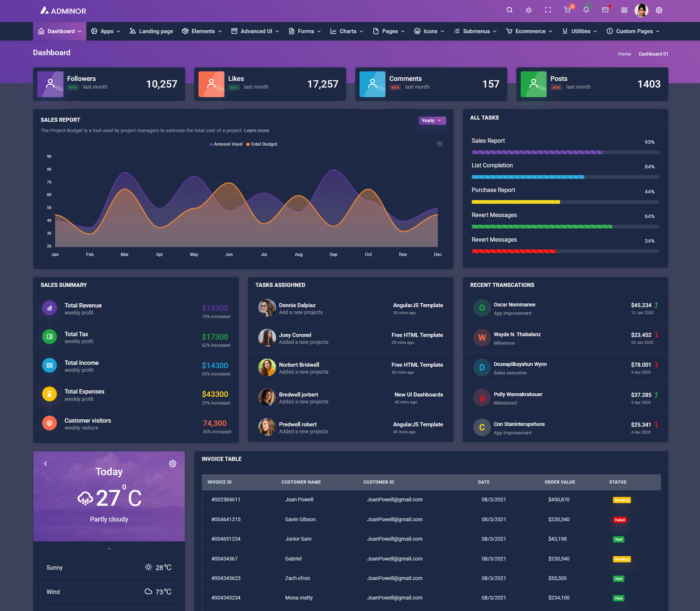Enter fullscreen mode icon
Viewport: 700px width, 611px height.
pyautogui.click(x=548, y=10)
